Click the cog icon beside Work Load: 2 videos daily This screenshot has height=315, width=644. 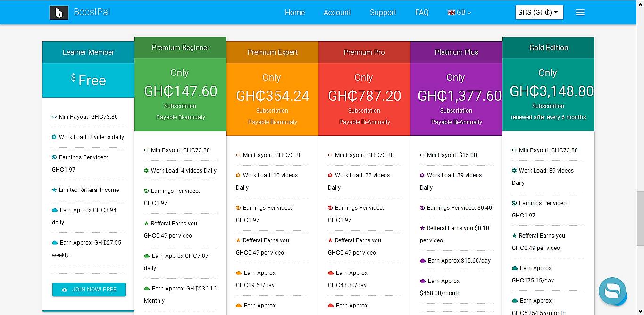(54, 137)
